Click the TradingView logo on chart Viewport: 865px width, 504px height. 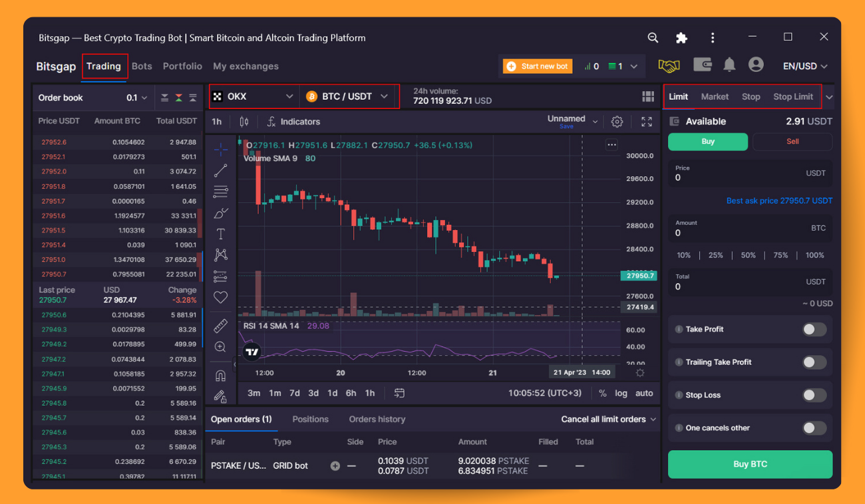pyautogui.click(x=252, y=351)
